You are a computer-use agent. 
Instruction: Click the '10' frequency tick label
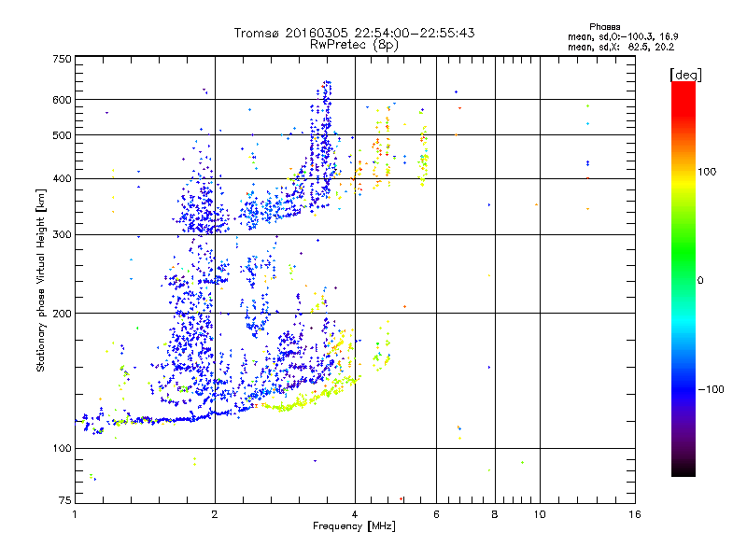click(540, 514)
